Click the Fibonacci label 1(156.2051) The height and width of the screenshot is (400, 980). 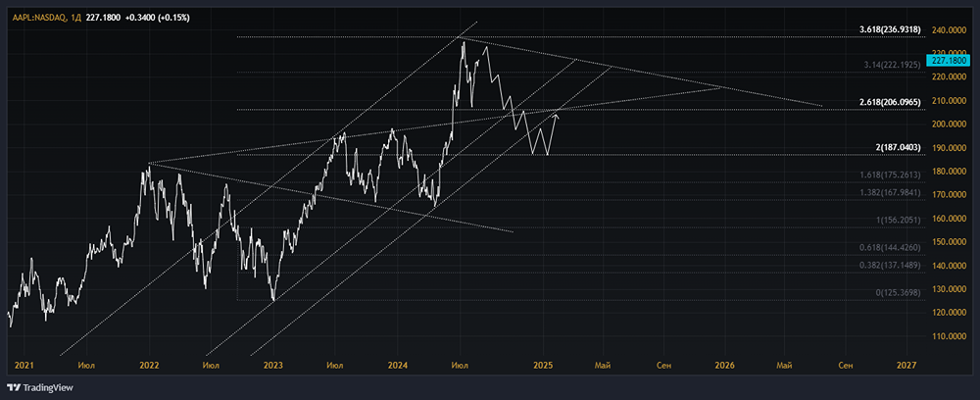(x=897, y=220)
